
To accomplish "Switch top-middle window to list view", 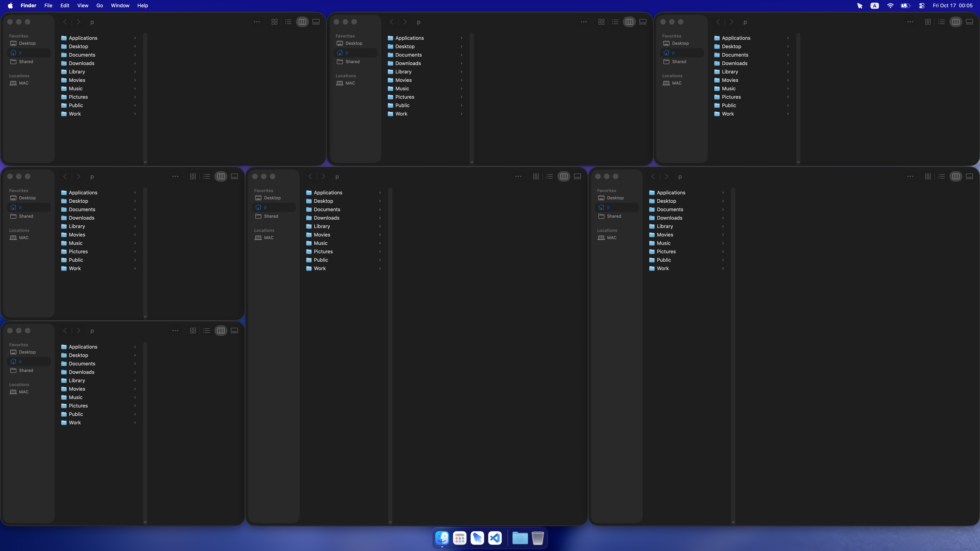I will coord(615,22).
